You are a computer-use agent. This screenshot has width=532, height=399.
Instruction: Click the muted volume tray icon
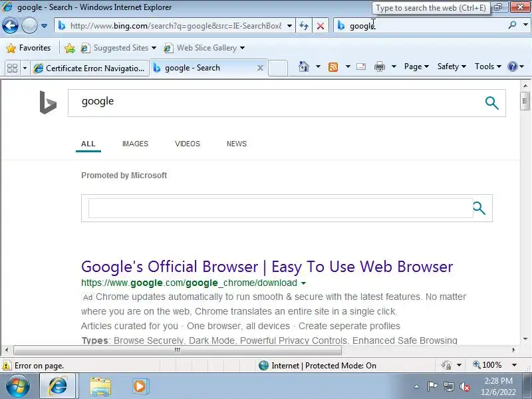pos(464,386)
